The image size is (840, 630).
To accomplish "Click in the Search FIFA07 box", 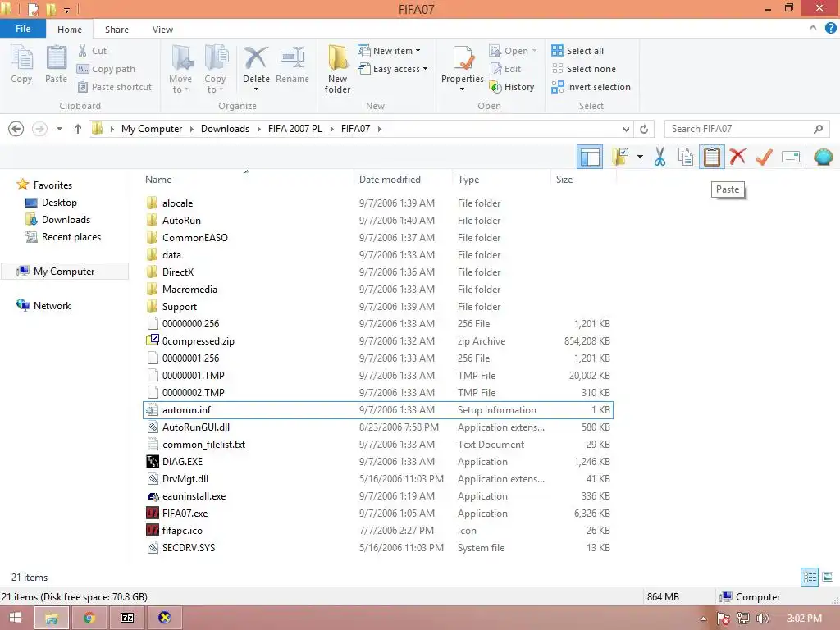I will click(746, 129).
